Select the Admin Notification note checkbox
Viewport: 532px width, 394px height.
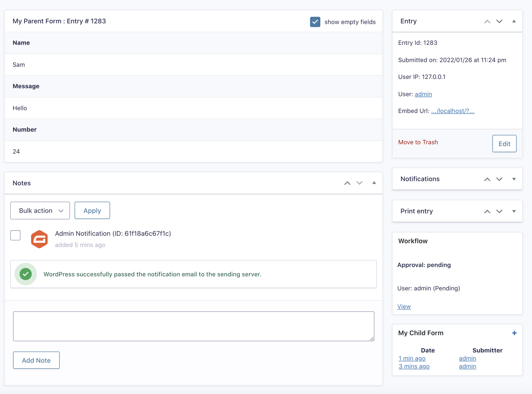coord(15,235)
